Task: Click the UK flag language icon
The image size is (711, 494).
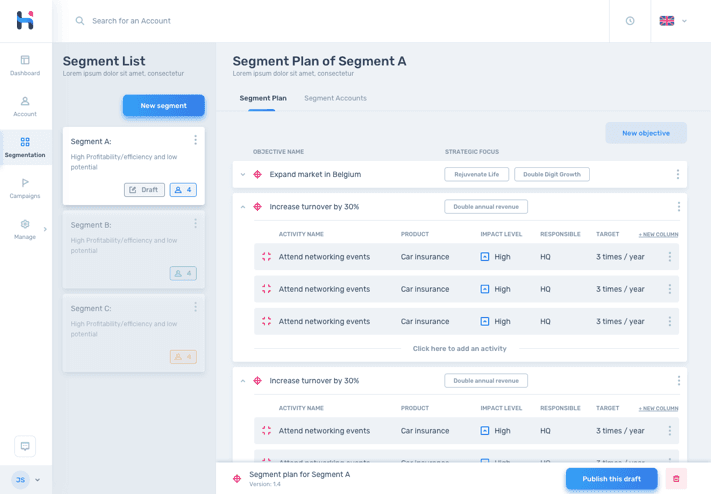Action: click(x=667, y=21)
